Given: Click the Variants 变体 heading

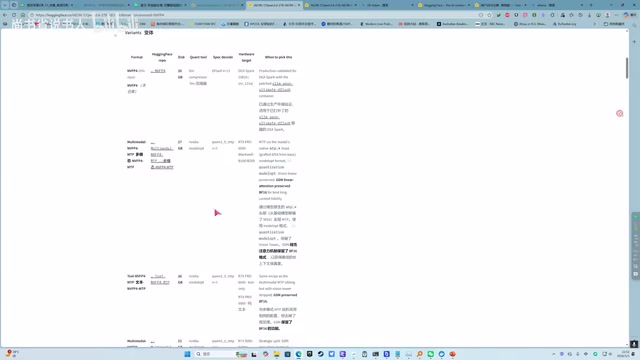Looking at the screenshot, I should (139, 33).
